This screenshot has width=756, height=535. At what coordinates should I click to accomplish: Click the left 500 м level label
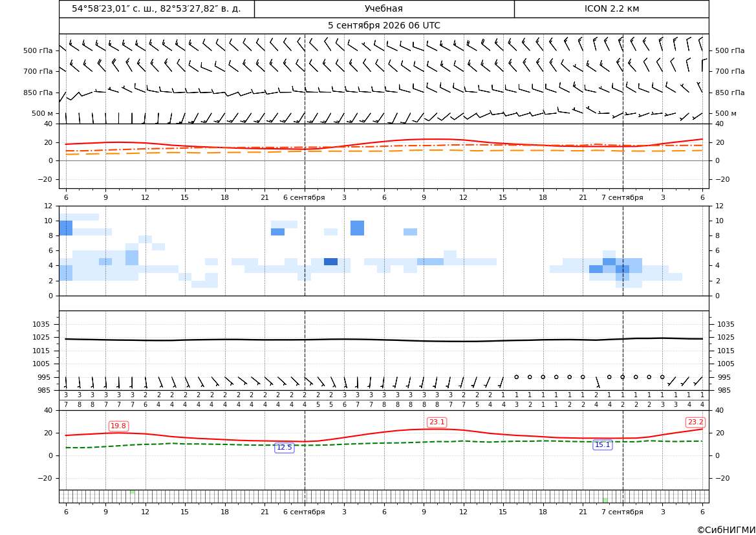pos(43,113)
